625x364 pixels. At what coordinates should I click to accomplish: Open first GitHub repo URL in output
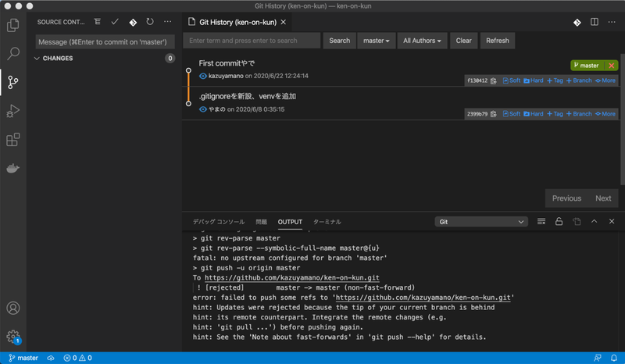coord(291,277)
